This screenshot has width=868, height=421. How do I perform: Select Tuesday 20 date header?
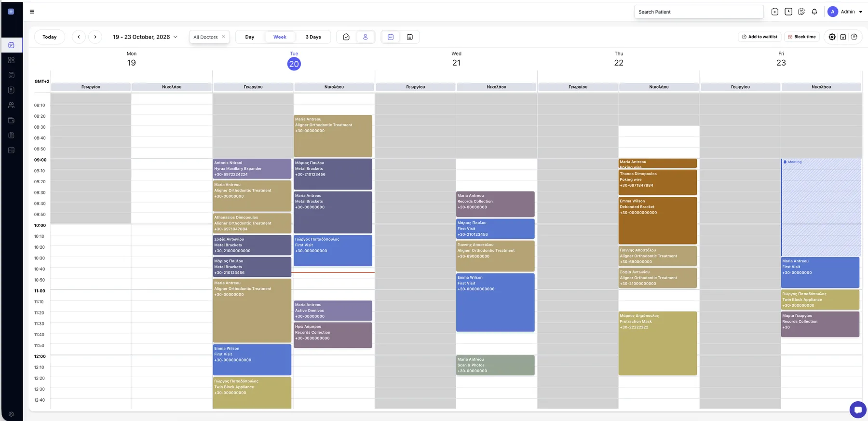click(294, 63)
